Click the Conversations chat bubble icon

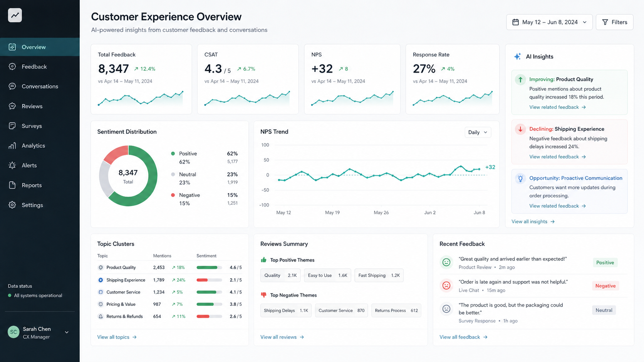[x=12, y=86]
